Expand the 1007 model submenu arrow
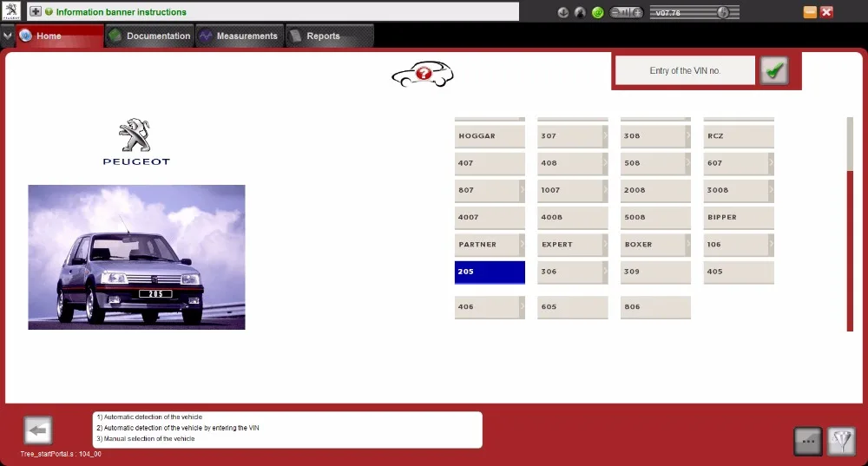The height and width of the screenshot is (466, 868). coord(605,190)
